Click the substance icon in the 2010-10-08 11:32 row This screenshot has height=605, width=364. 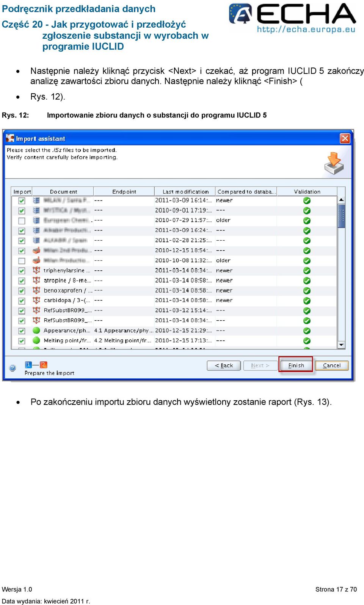(36, 260)
